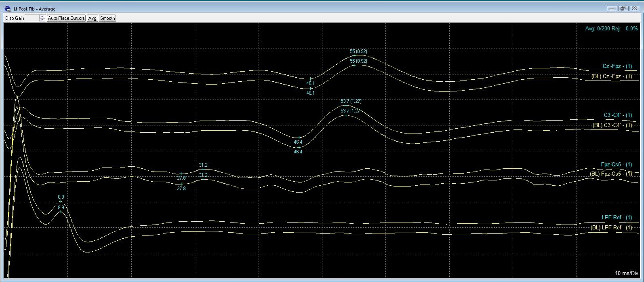Select the LPF-Ref - (1) trace label
The image size is (644, 282).
[617, 218]
